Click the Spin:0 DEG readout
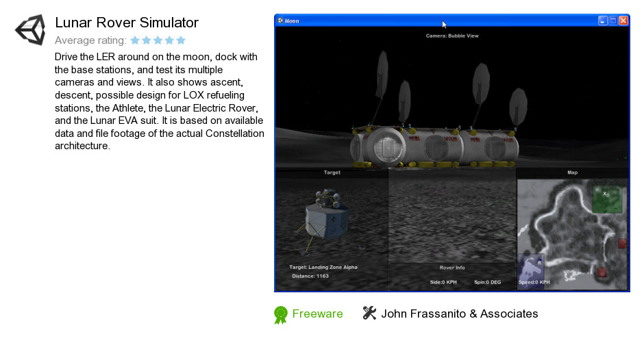 tap(488, 282)
